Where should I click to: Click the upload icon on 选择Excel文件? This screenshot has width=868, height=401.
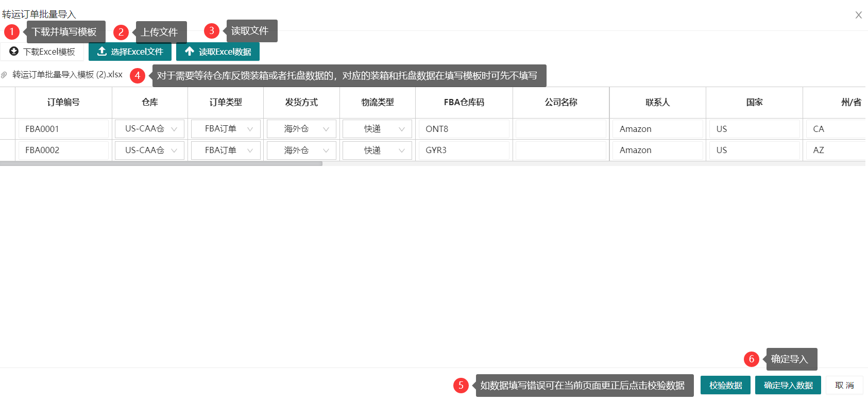[x=102, y=52]
